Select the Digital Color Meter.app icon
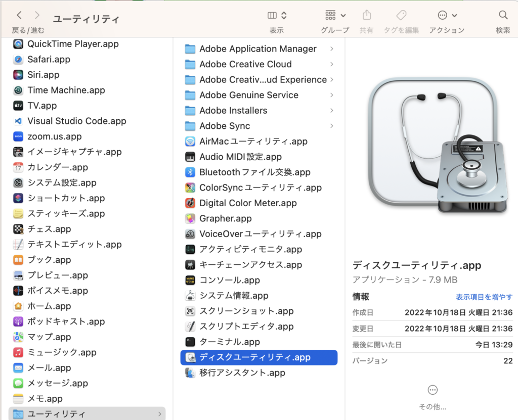This screenshot has height=420, width=518. pos(190,203)
